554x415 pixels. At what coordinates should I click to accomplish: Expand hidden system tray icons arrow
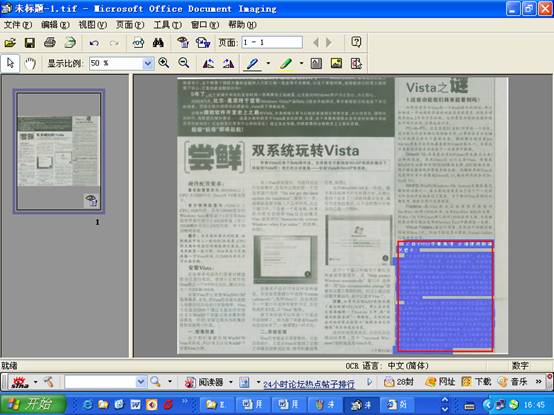coord(488,404)
